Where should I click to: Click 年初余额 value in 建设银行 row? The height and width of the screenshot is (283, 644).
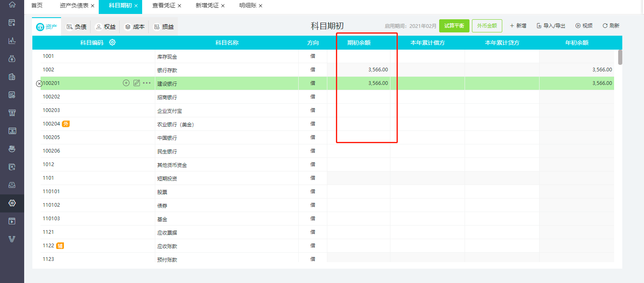point(602,83)
